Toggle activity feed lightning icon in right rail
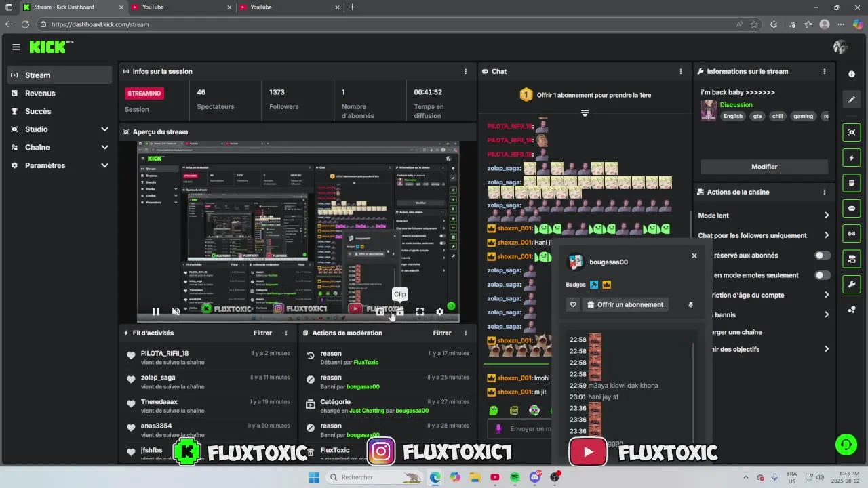This screenshot has width=868, height=488. point(852,158)
